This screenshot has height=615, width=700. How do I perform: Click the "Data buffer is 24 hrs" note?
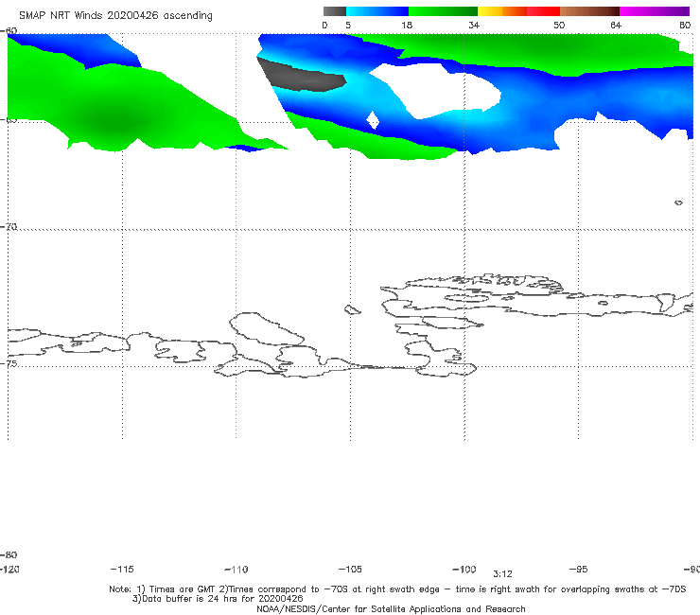[218, 599]
